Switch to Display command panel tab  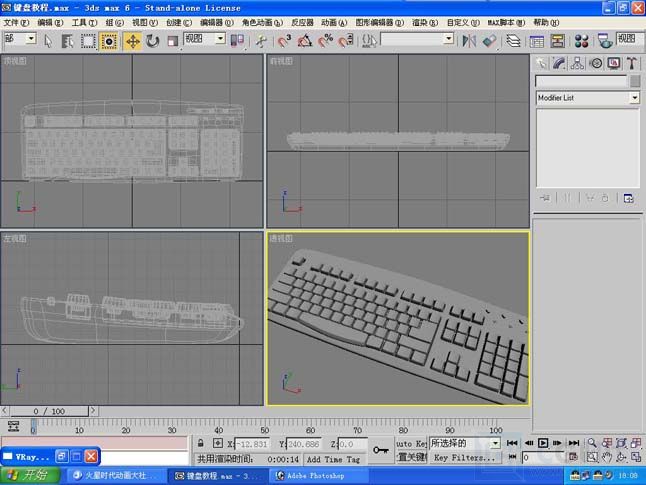coord(614,63)
